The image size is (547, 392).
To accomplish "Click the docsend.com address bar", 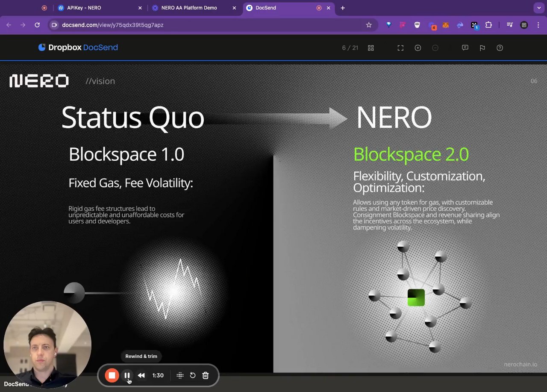I will (x=212, y=25).
